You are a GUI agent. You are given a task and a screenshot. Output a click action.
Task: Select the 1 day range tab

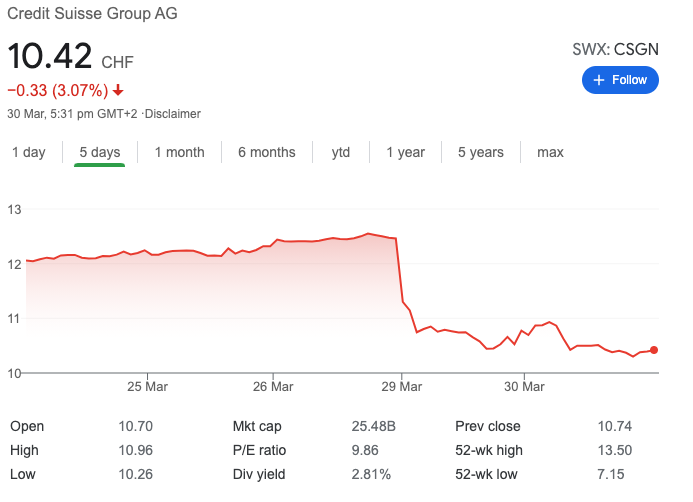[28, 152]
